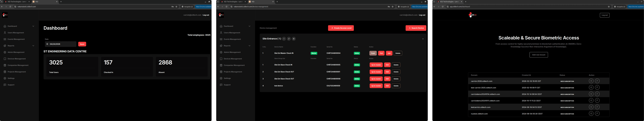The height and width of the screenshot is (121, 644).
Task: Click Up to master for Site Ent Slave Check IN
Action: [376, 65]
